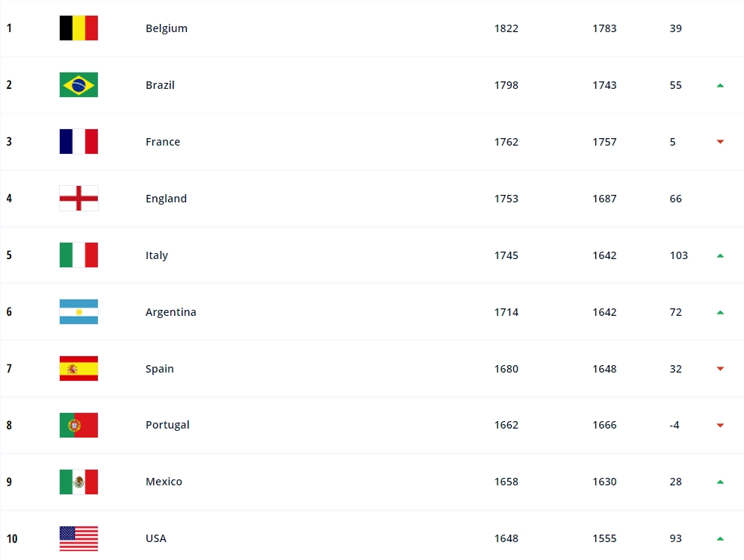The image size is (744, 560).
Task: Click the Argentina flag icon
Action: 78,311
